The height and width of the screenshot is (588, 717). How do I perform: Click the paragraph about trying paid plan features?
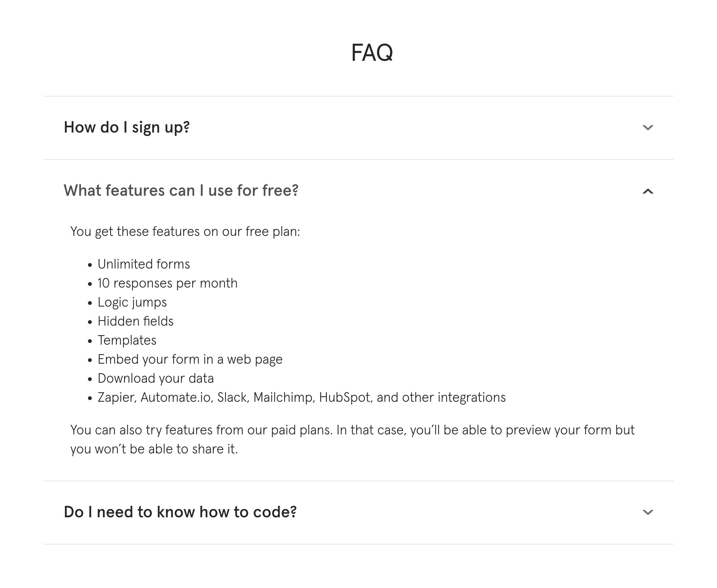tap(352, 439)
